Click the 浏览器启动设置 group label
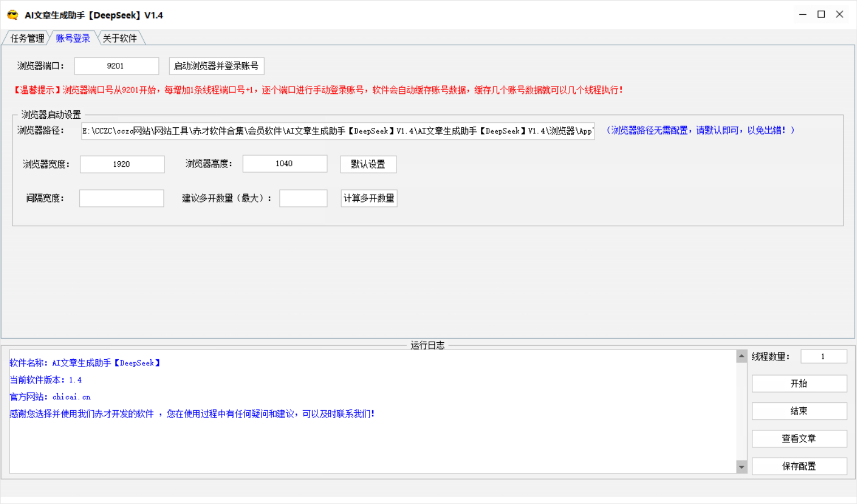The image size is (857, 504). [51, 115]
